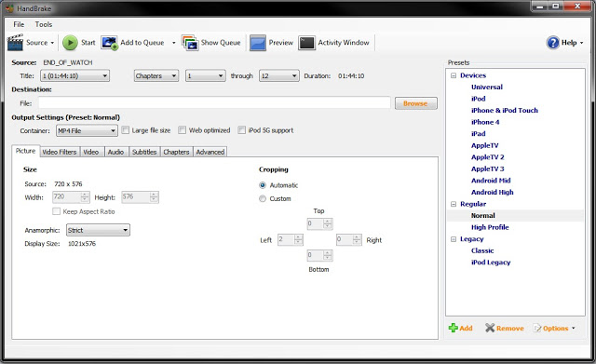Click the green plus Add preset icon
This screenshot has height=364, width=596.
coord(454,328)
